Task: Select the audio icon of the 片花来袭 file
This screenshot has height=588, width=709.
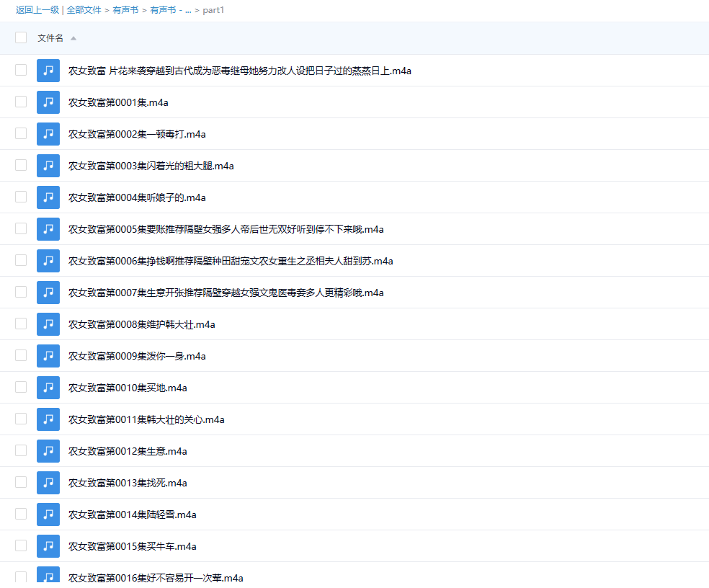Action: 48,70
